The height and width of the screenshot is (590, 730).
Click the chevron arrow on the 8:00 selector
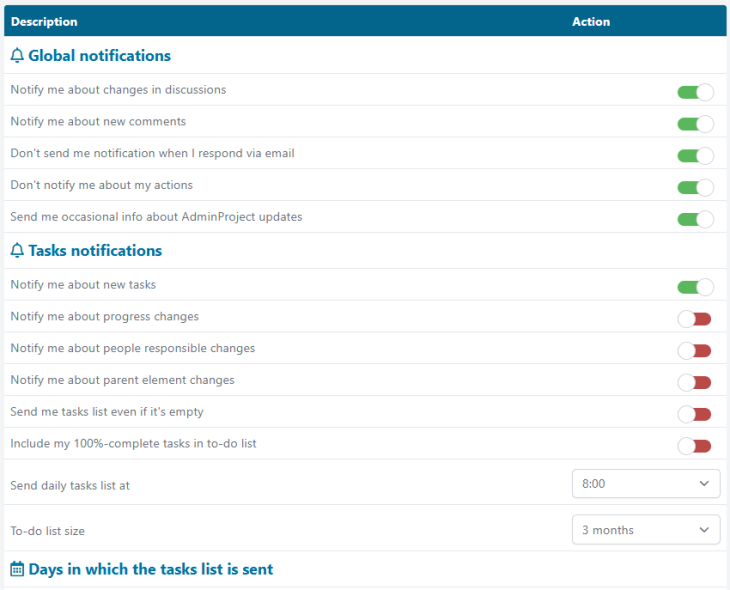(x=704, y=484)
